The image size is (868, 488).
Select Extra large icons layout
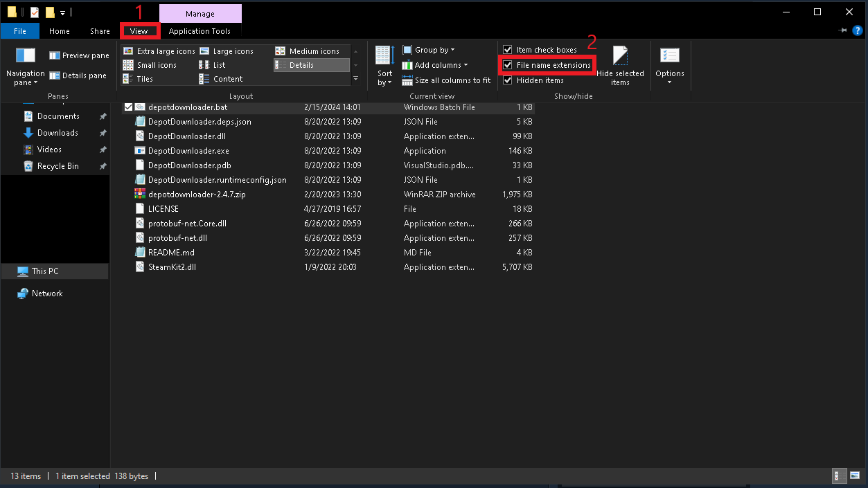(159, 51)
